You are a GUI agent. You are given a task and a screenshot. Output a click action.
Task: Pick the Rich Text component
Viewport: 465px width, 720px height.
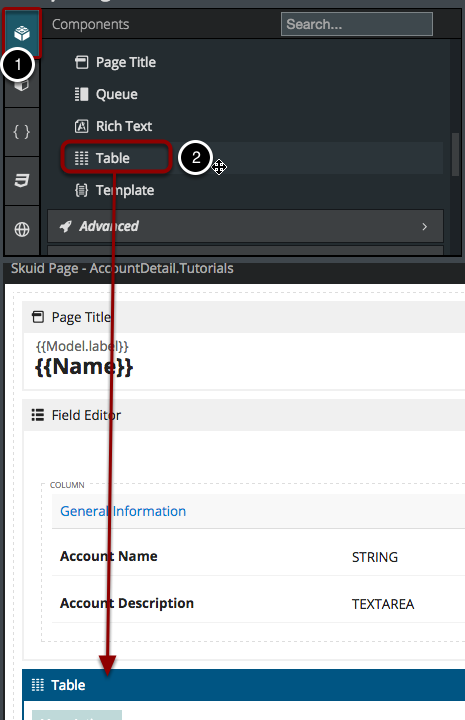[x=113, y=126]
